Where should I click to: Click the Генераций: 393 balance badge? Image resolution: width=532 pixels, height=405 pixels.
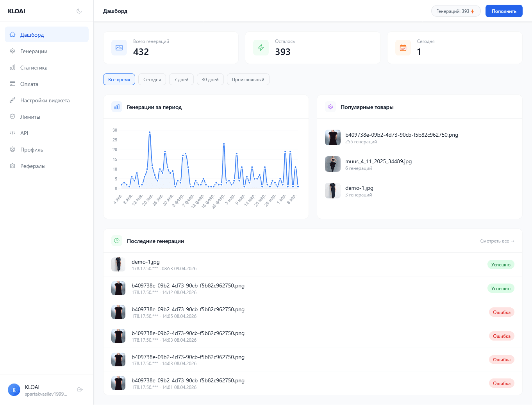(455, 11)
